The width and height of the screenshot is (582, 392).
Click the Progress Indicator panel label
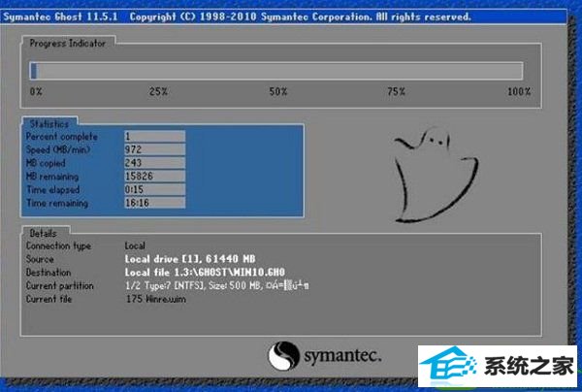68,44
